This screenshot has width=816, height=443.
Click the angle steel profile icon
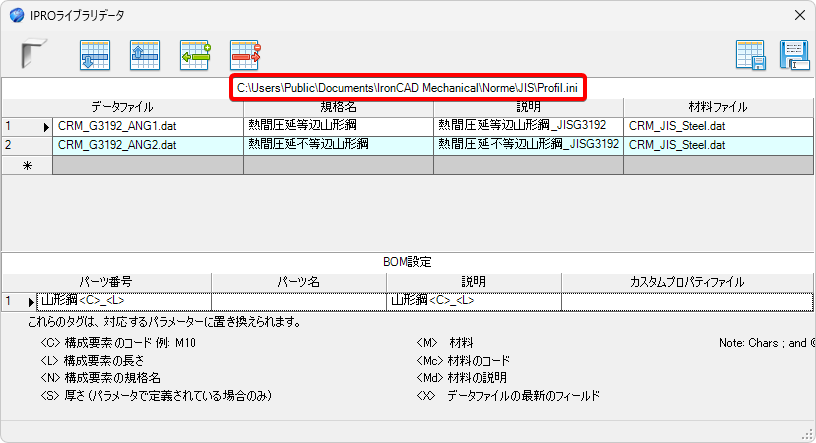(34, 53)
